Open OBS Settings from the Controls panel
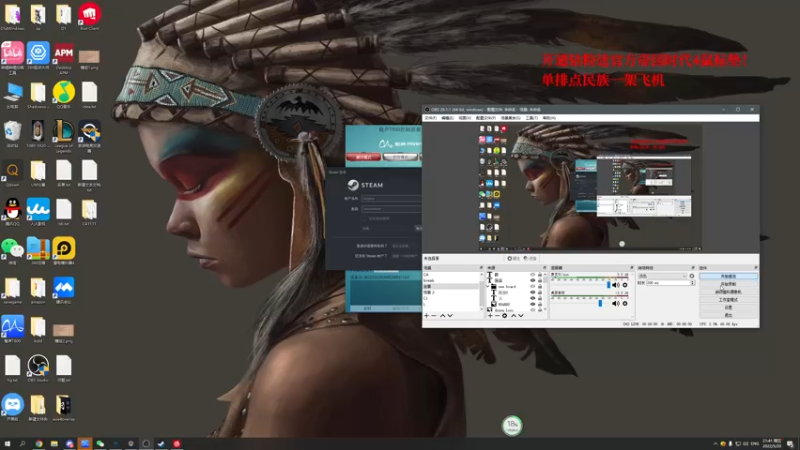 point(728,307)
